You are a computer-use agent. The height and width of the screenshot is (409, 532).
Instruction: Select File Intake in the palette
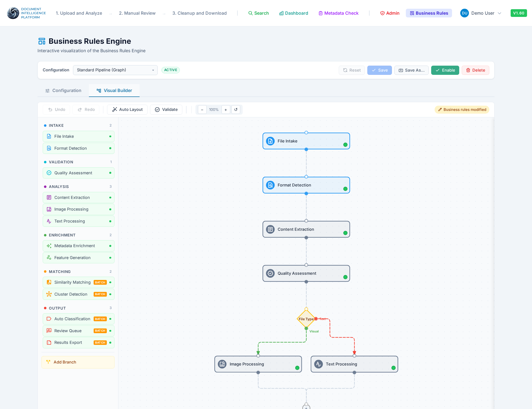click(78, 136)
